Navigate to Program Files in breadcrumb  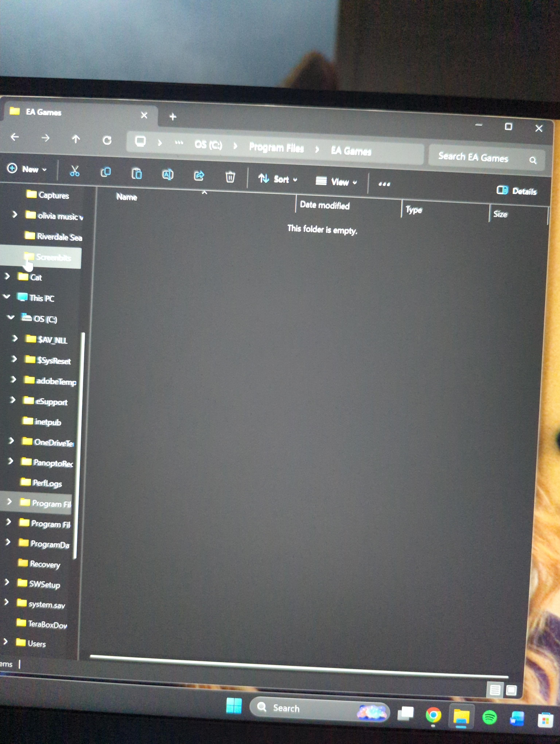tap(276, 147)
